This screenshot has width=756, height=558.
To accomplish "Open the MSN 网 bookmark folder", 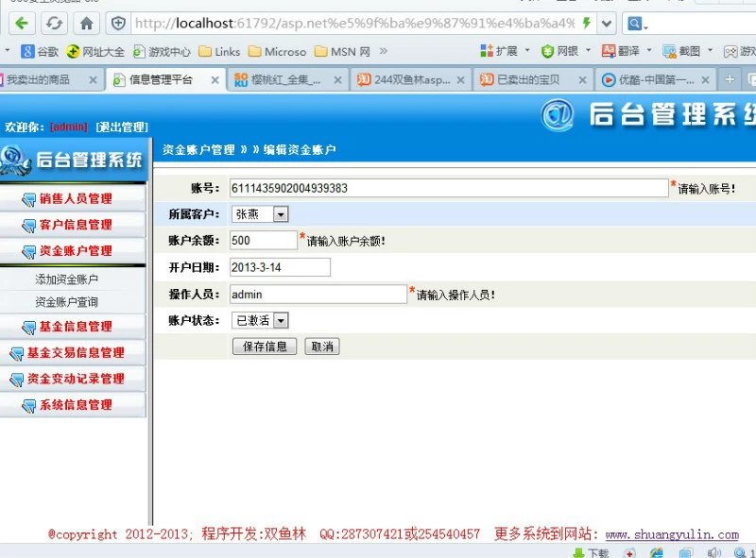I will (342, 51).
